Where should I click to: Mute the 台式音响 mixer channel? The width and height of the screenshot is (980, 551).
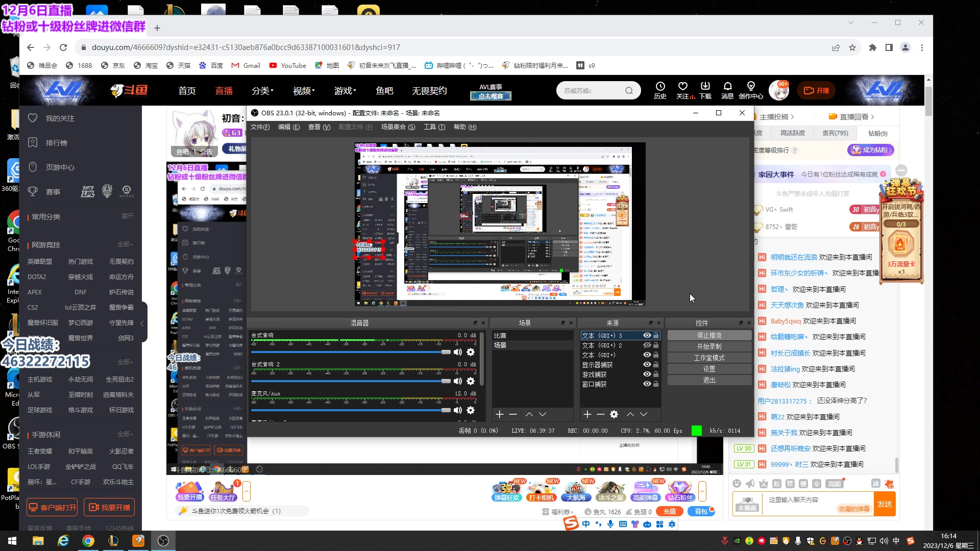click(x=458, y=352)
